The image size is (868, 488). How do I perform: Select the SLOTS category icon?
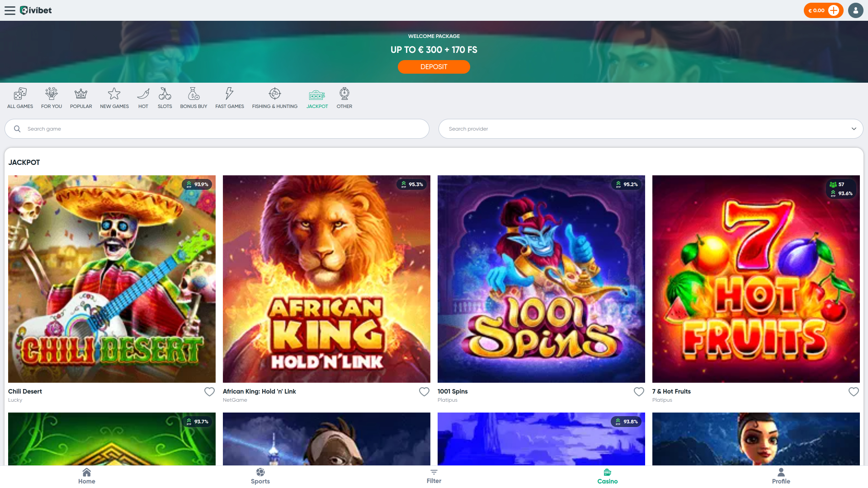[x=165, y=98]
